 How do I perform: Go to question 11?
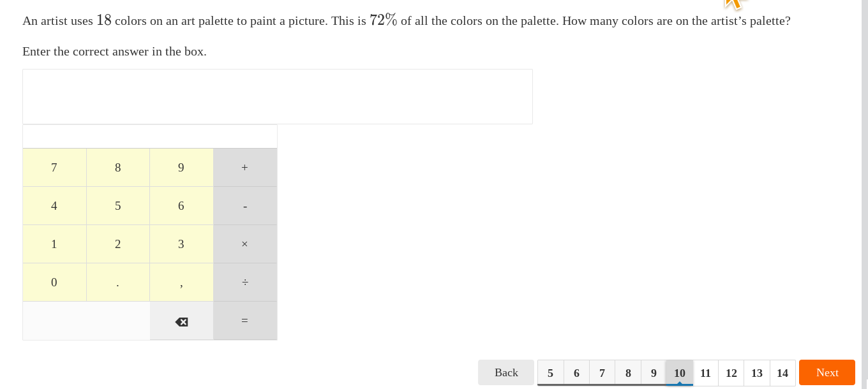point(705,373)
